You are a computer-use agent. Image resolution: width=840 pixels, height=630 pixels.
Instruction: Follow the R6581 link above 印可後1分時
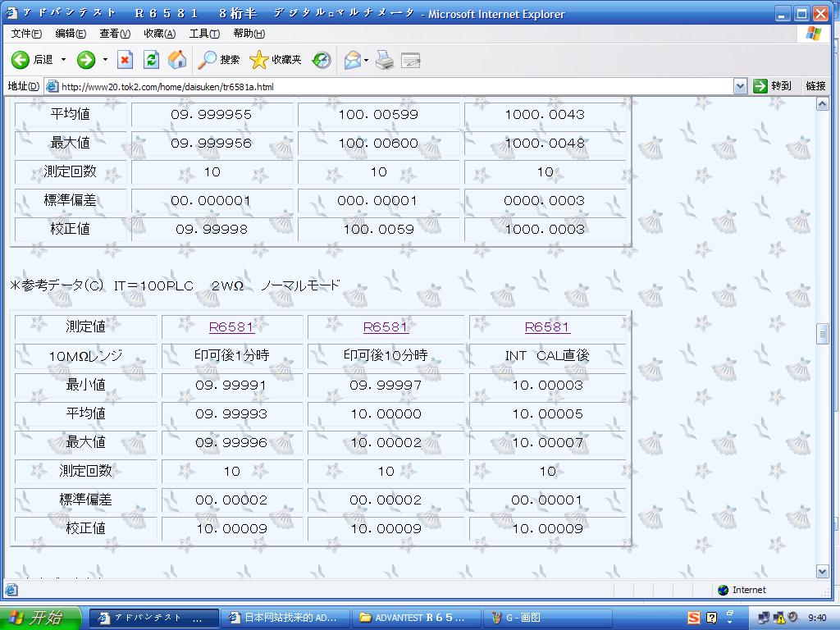(231, 326)
